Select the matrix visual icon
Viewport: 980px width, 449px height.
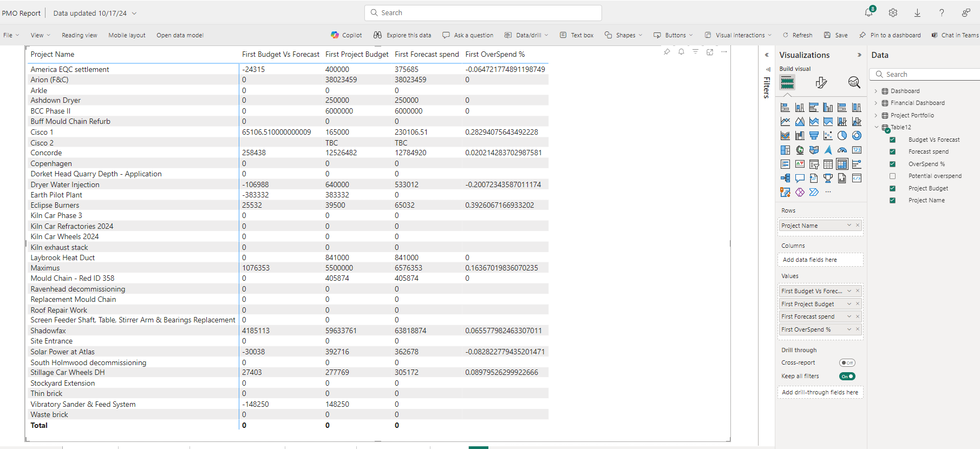[x=842, y=164]
